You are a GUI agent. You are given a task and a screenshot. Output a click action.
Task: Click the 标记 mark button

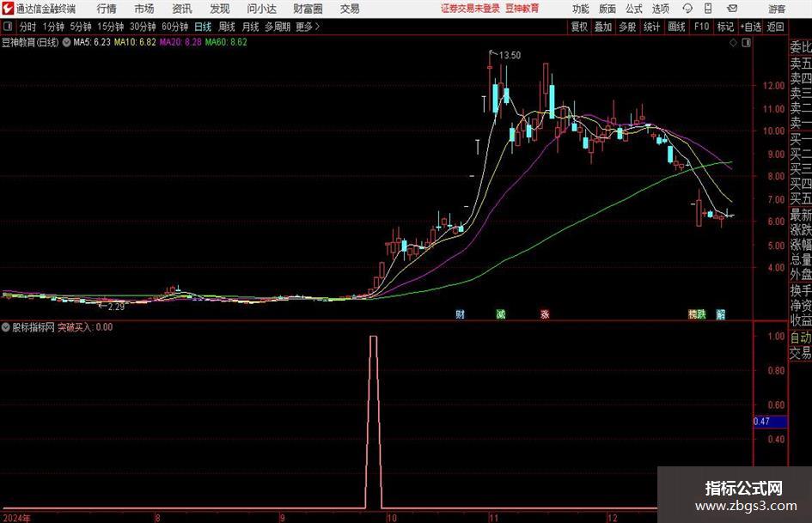[x=725, y=27]
